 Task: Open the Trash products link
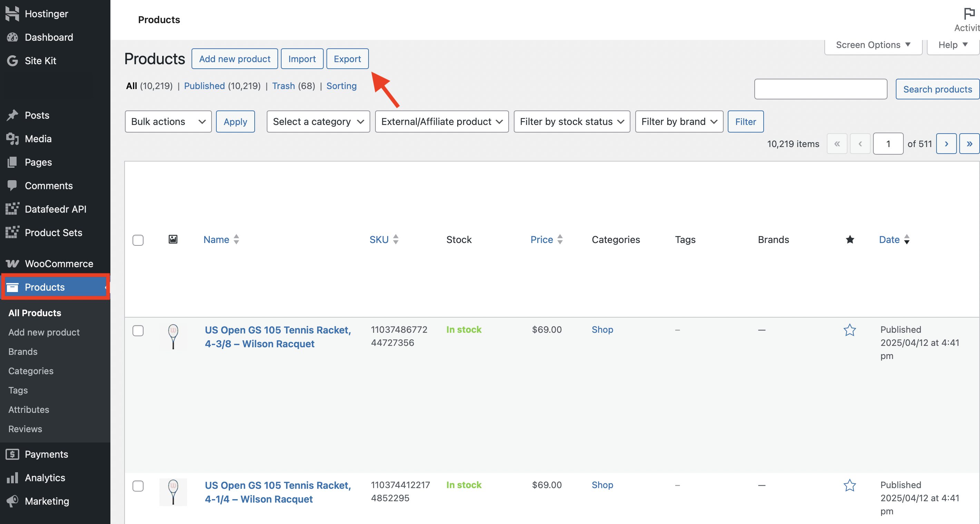coord(283,86)
